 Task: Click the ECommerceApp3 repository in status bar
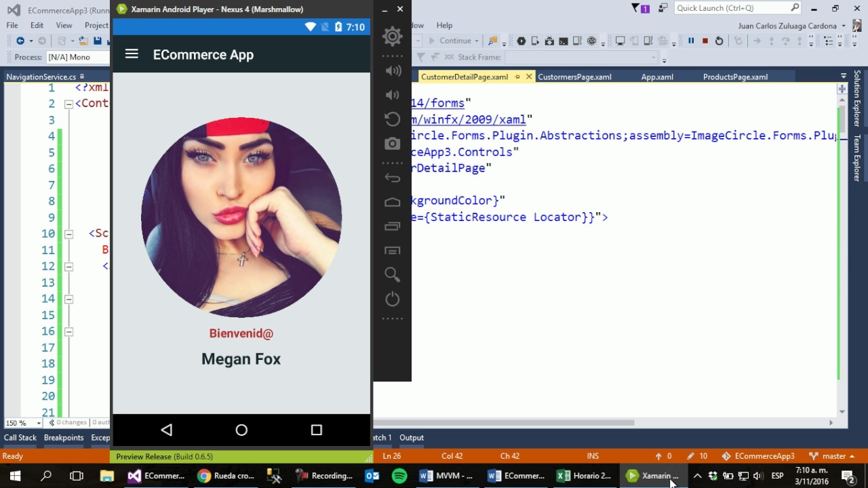[758, 456]
